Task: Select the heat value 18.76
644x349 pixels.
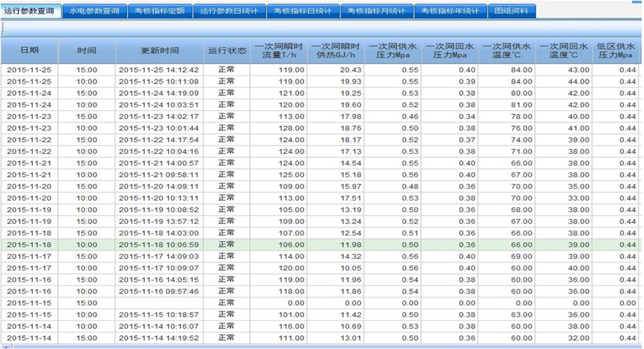Action: tap(350, 128)
